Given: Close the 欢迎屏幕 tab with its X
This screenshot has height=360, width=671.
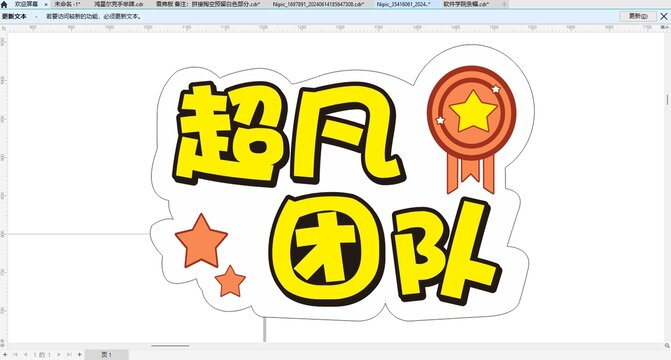Looking at the screenshot, I should point(46,4).
